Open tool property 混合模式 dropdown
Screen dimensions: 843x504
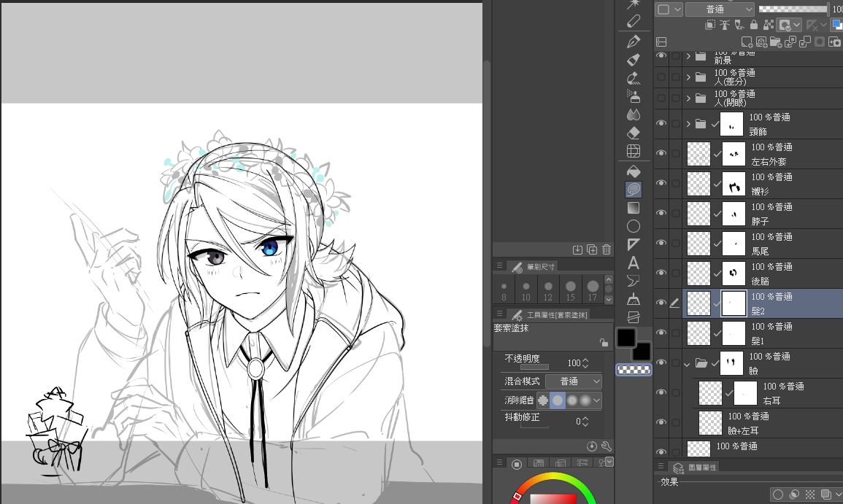click(573, 381)
